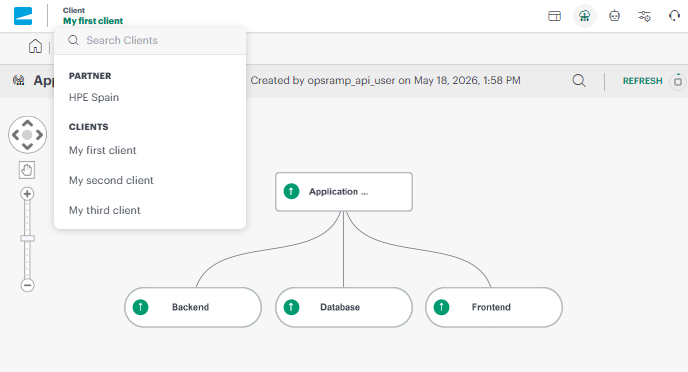The width and height of the screenshot is (688, 372).
Task: Click the CLIENTS section heading
Action: [x=89, y=127]
